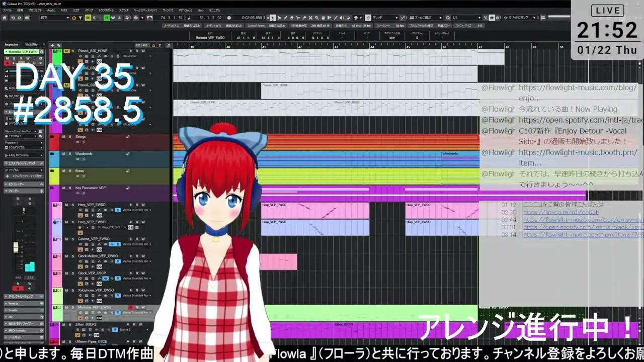
Task: Click the quantize Q icon
Action: point(448,18)
